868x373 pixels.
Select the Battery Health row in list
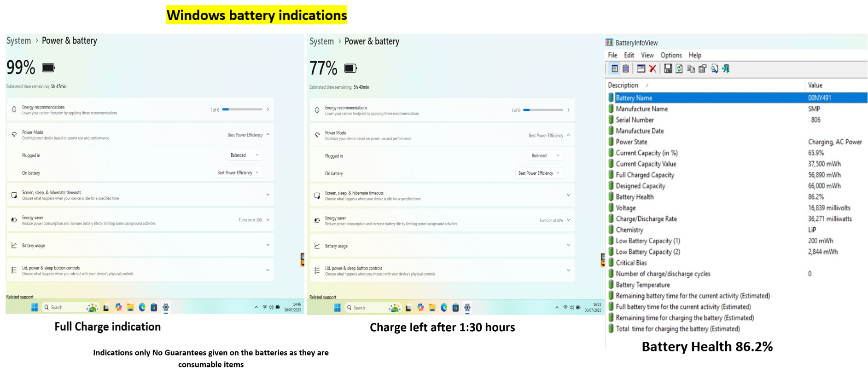[x=737, y=197]
